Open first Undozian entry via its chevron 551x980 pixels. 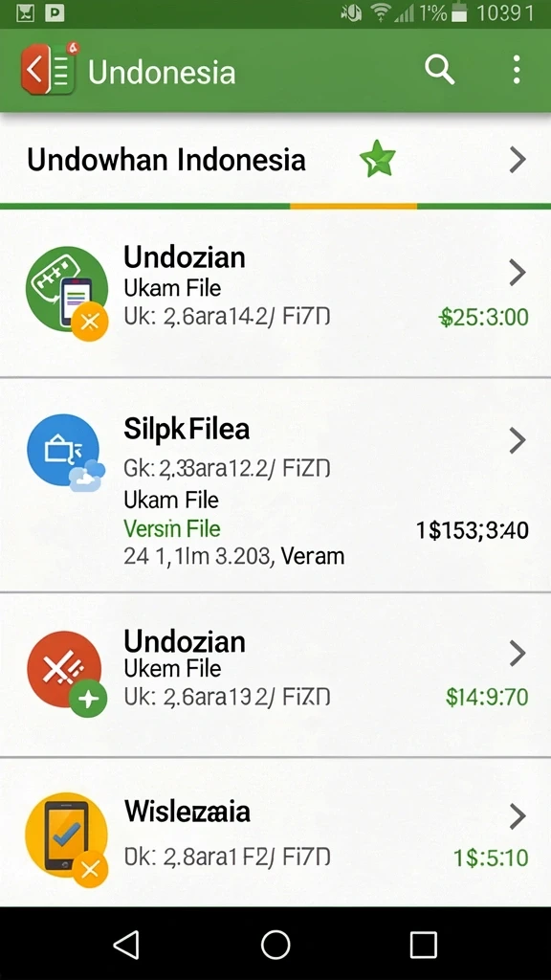pyautogui.click(x=518, y=273)
